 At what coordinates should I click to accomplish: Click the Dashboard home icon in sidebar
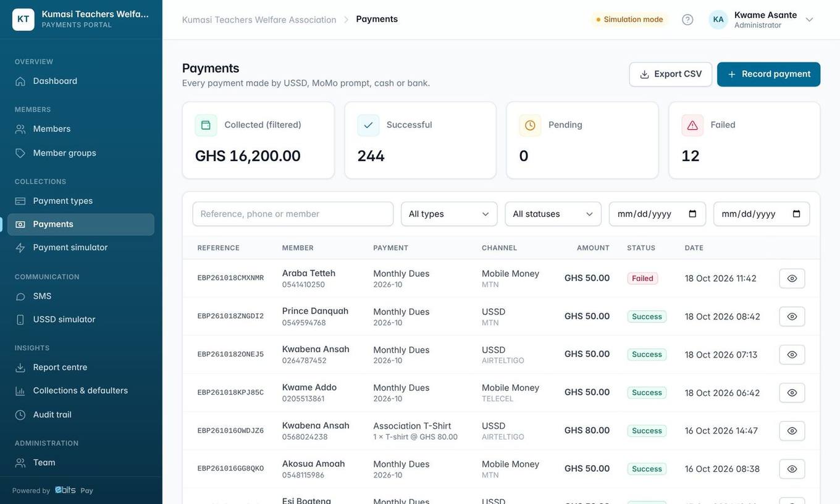coord(20,81)
